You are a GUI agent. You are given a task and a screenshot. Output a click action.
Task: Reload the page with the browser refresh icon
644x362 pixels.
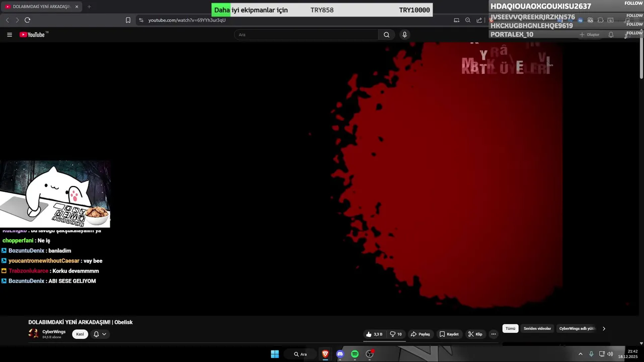click(27, 20)
